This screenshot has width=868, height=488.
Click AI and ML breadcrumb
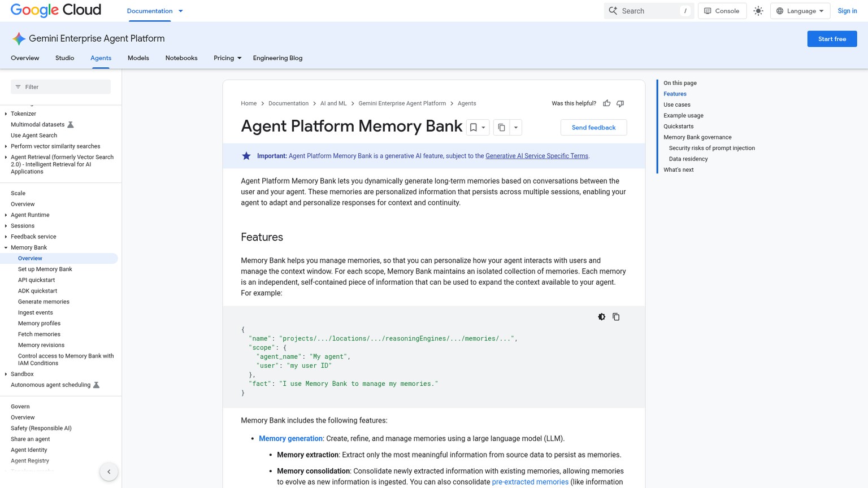(333, 103)
